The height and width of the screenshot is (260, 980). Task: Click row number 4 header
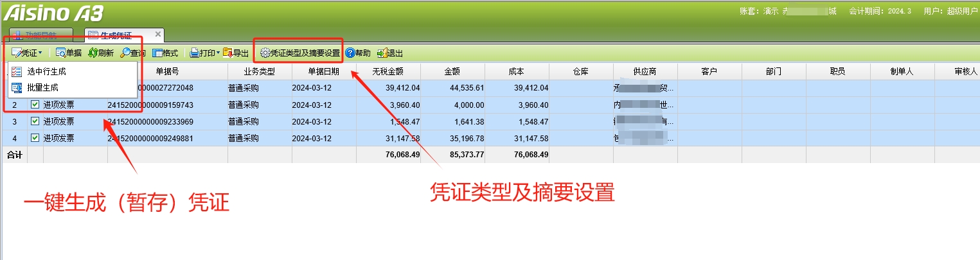[14, 139]
